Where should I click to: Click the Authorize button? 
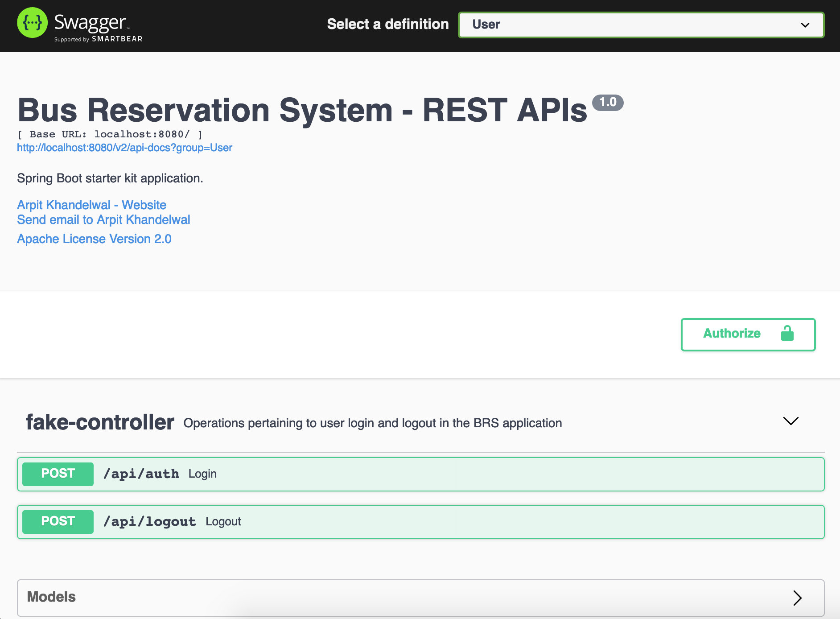click(x=748, y=334)
